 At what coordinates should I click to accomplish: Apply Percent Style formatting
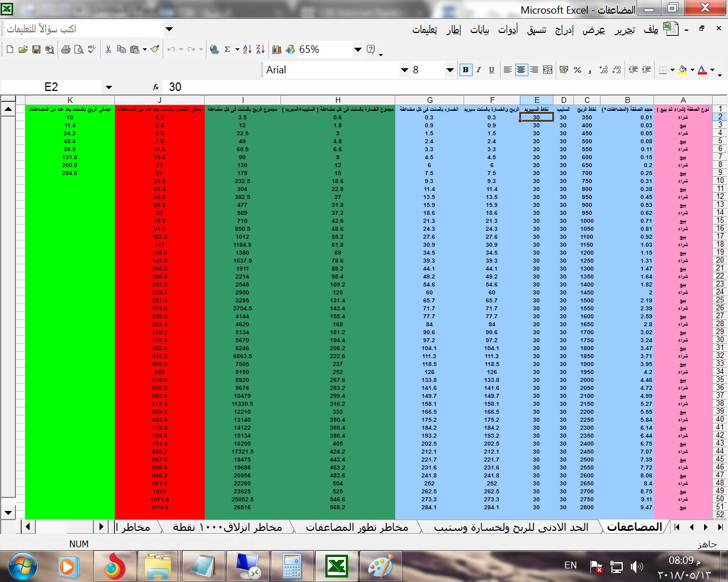click(x=577, y=70)
